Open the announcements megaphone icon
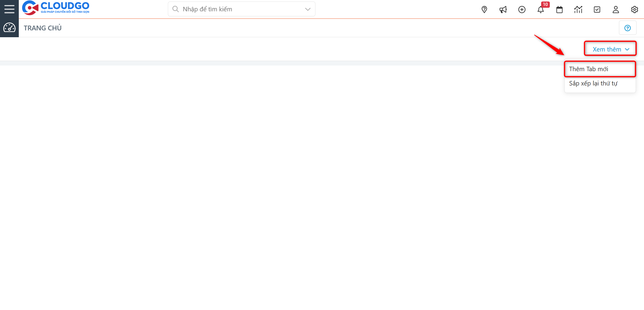Image resolution: width=644 pixels, height=310 pixels. point(503,10)
